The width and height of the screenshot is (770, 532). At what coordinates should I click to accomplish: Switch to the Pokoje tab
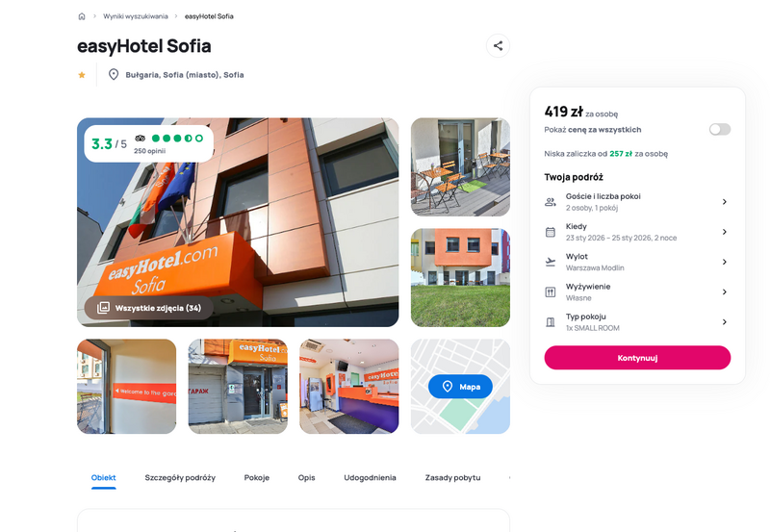pyautogui.click(x=256, y=477)
